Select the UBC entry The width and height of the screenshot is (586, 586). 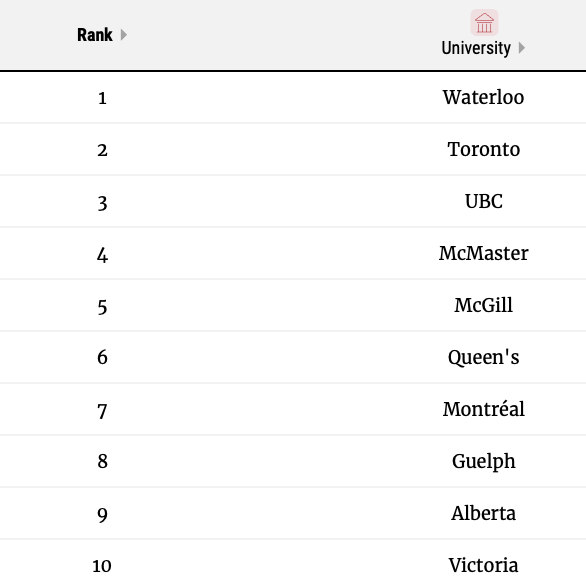coord(484,201)
